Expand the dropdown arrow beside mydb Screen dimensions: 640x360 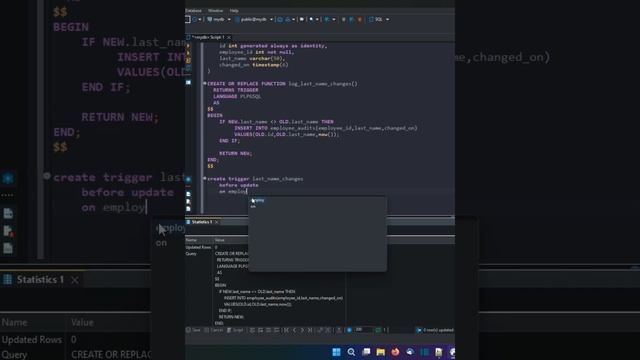click(x=229, y=19)
